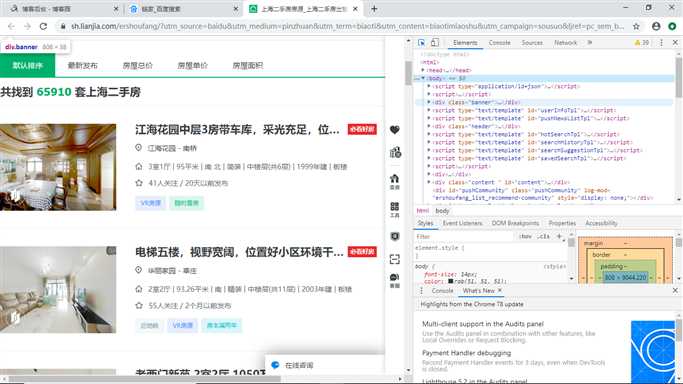Click the warnings count indicator
Screen dimensions: 683x384
click(642, 43)
